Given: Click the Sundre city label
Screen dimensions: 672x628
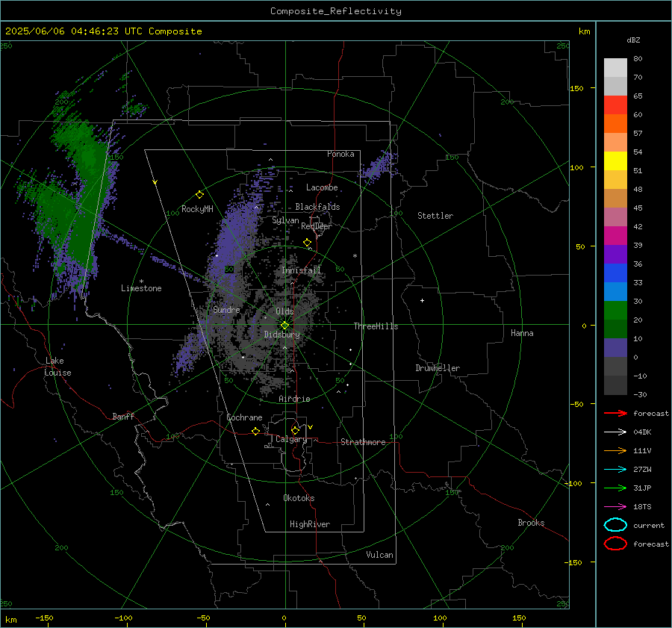Looking at the screenshot, I should click(226, 309).
